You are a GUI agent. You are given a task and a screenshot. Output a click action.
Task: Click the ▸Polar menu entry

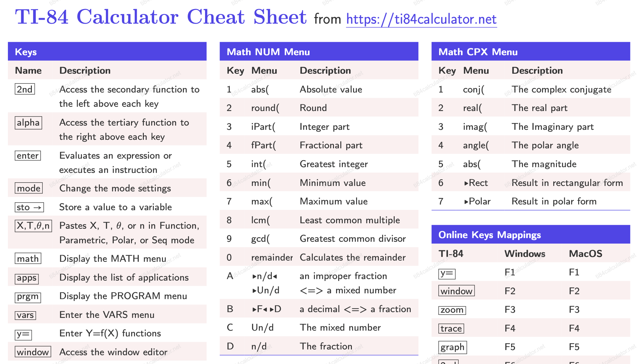tap(477, 201)
